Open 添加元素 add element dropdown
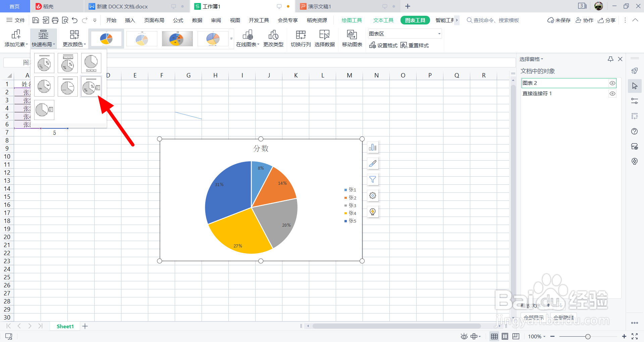Screen dimensions: 644x342 (16, 39)
